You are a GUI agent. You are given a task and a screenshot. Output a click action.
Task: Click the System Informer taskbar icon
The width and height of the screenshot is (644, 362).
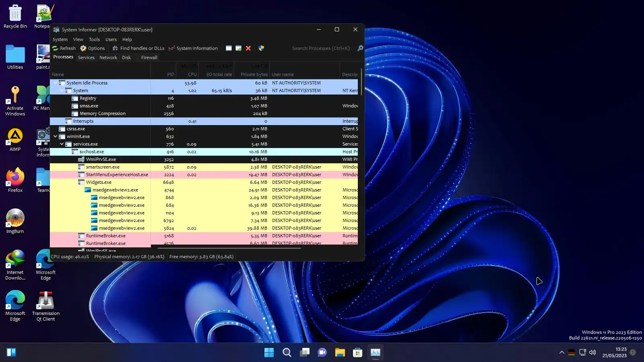[x=376, y=353]
